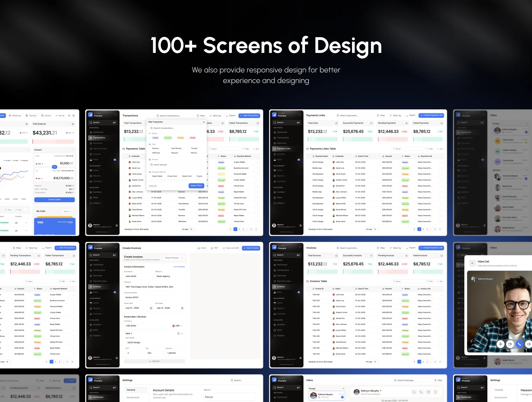This screenshot has height=402, width=532.
Task: Toggle camera button in the Video Call screen
Action: [510, 344]
